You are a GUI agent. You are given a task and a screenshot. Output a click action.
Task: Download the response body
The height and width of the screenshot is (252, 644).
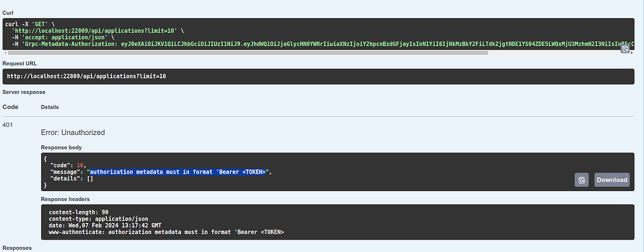coord(612,180)
